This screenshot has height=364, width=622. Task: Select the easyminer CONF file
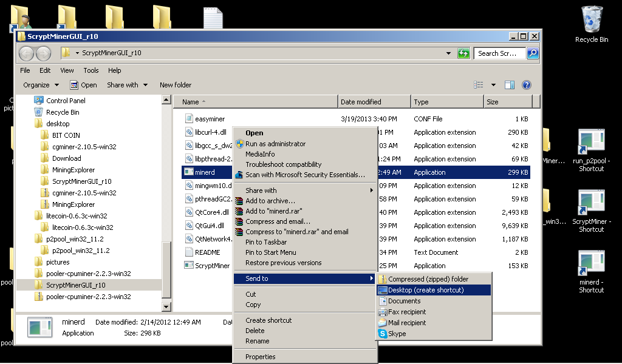[x=210, y=119]
